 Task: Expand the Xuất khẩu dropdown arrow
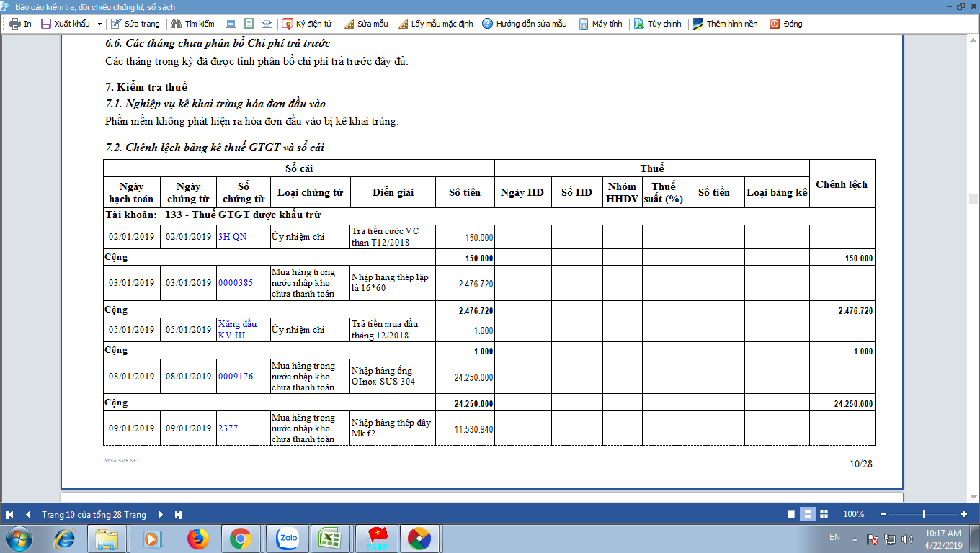99,24
